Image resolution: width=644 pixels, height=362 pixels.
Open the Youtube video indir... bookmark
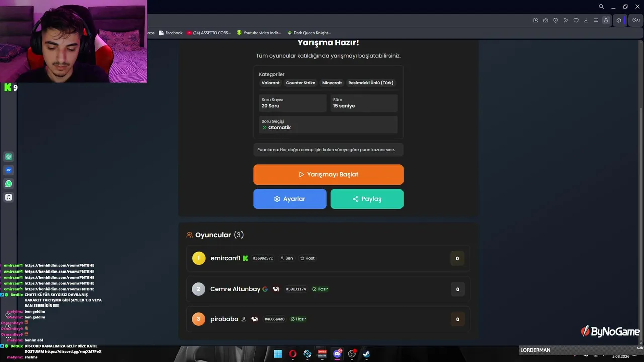[x=259, y=33]
